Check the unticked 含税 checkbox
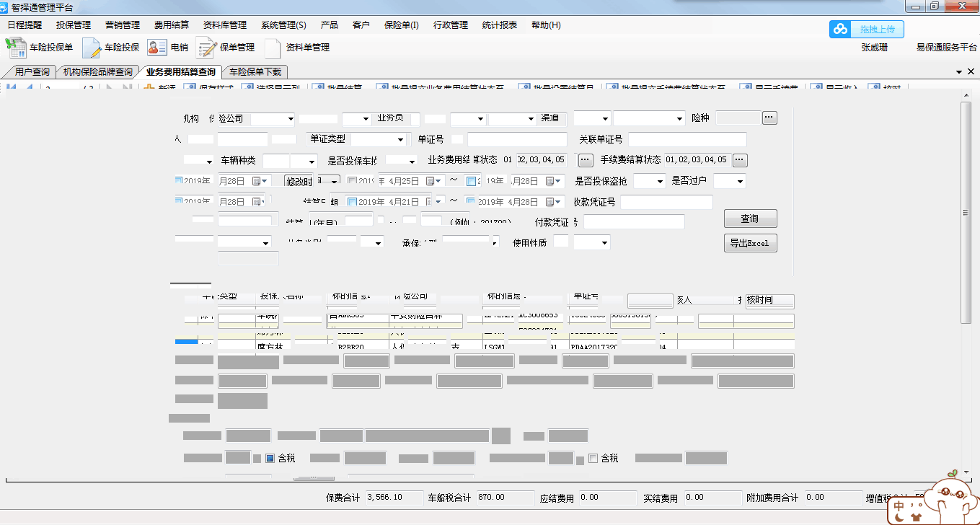This screenshot has height=525, width=980. tap(593, 458)
